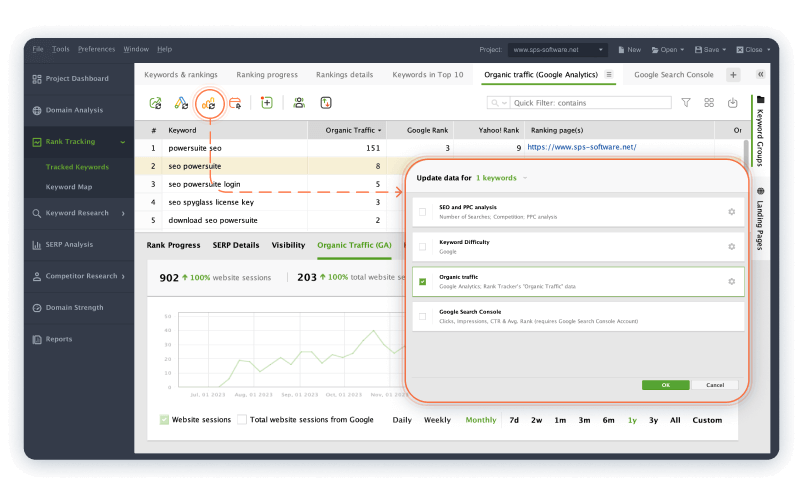The height and width of the screenshot is (498, 803).
Task: Open the Keyword Groups side panel
Action: pos(760,131)
